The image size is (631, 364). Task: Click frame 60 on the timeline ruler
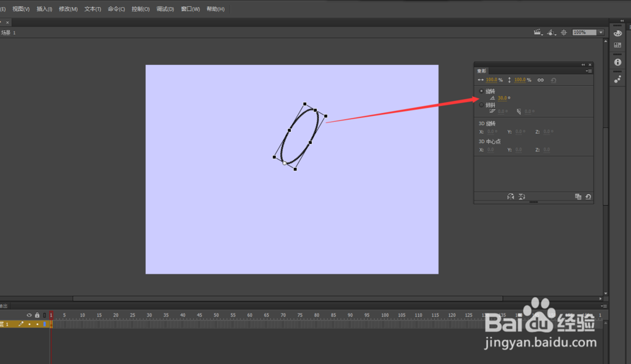249,315
